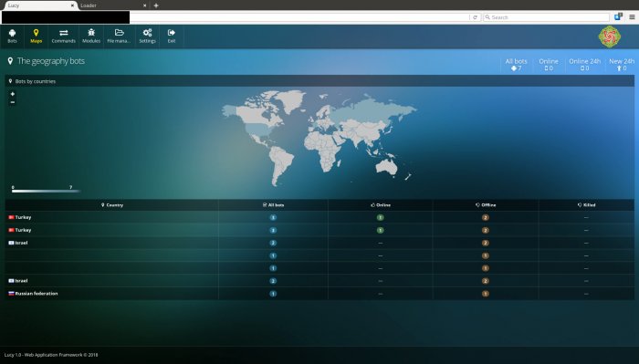Focus the browser Search field
This screenshot has height=364, width=639.
point(547,17)
